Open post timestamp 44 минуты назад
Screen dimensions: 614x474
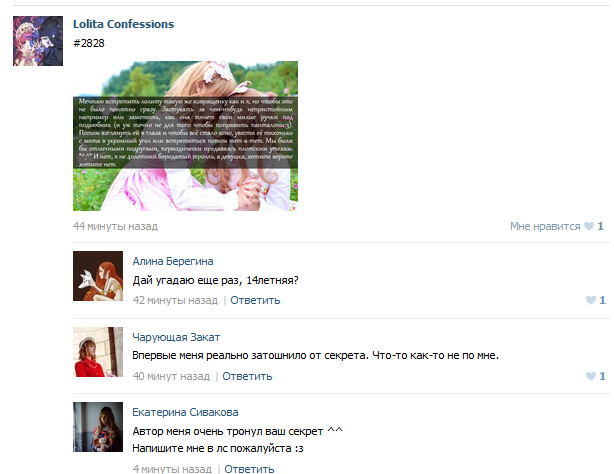click(x=116, y=226)
